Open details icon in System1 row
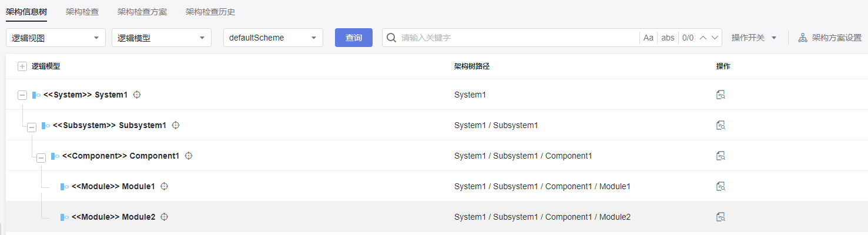The image size is (868, 235). coord(720,95)
